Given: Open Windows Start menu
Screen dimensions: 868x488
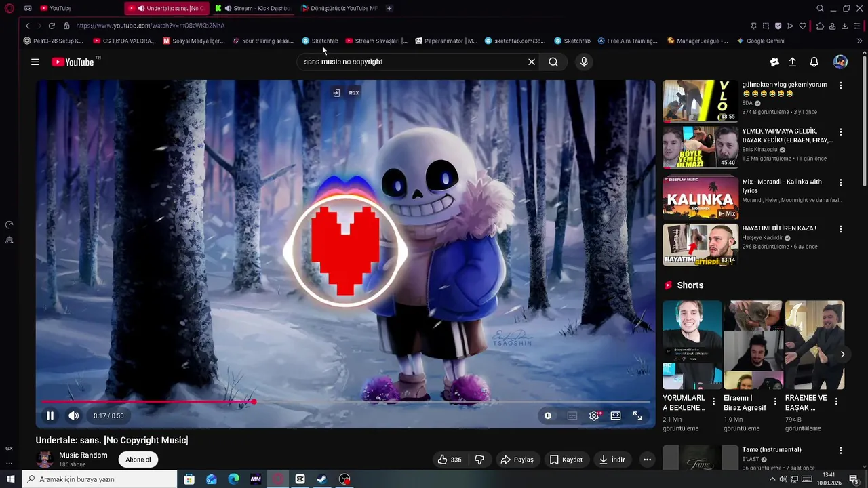Looking at the screenshot, I should click(10, 479).
